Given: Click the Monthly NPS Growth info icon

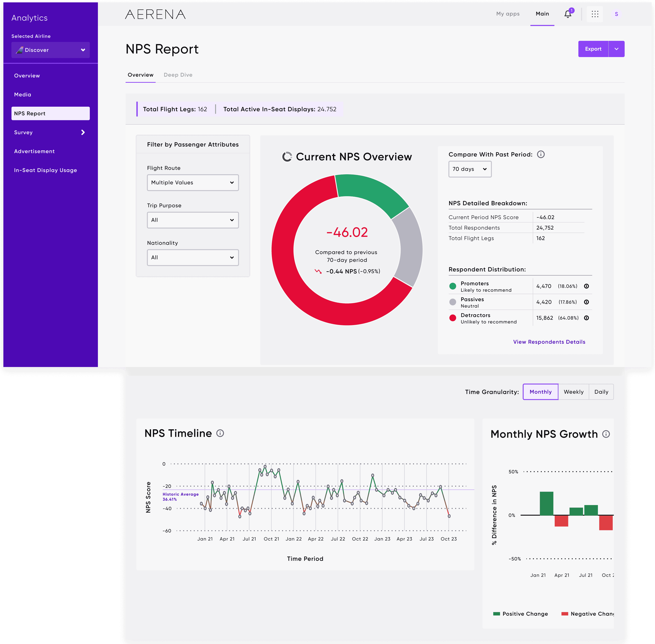Looking at the screenshot, I should tap(606, 434).
